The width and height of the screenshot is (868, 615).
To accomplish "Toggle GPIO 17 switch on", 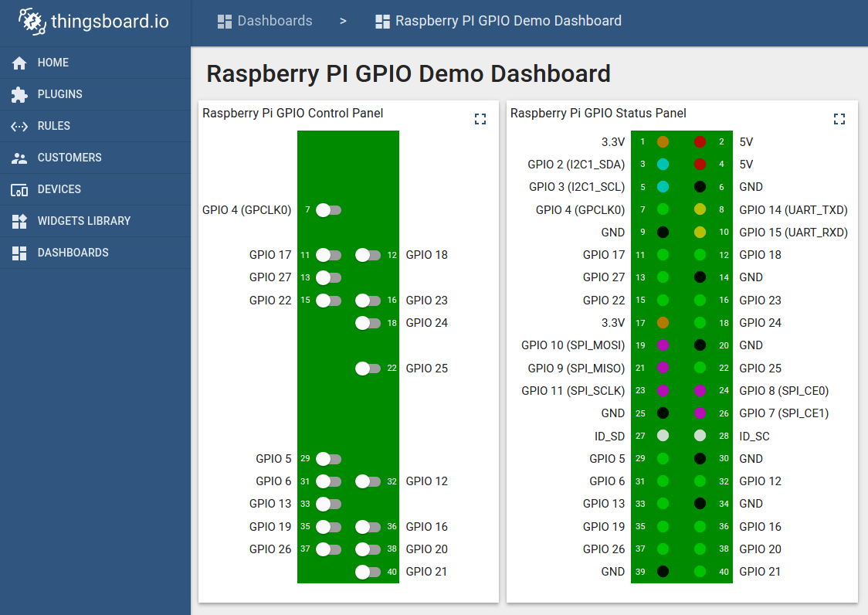I will click(x=327, y=255).
